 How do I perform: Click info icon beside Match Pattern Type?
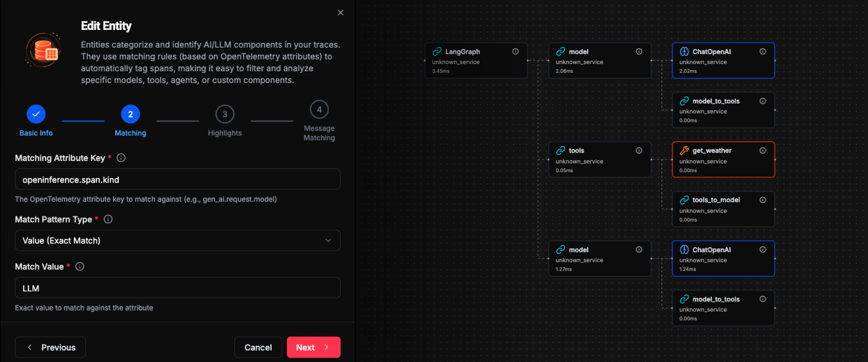[x=108, y=219]
